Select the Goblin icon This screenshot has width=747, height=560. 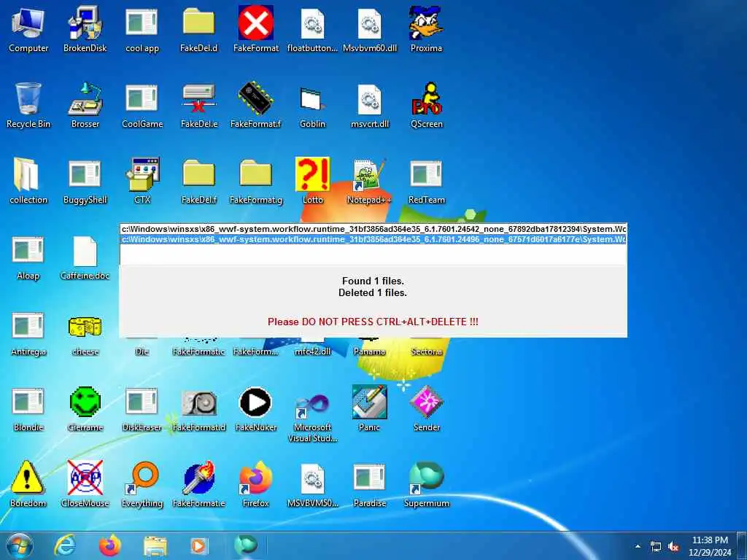[312, 105]
